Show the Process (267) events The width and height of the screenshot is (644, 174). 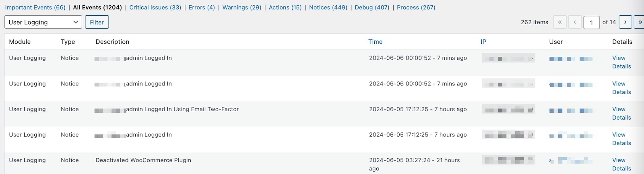point(416,7)
